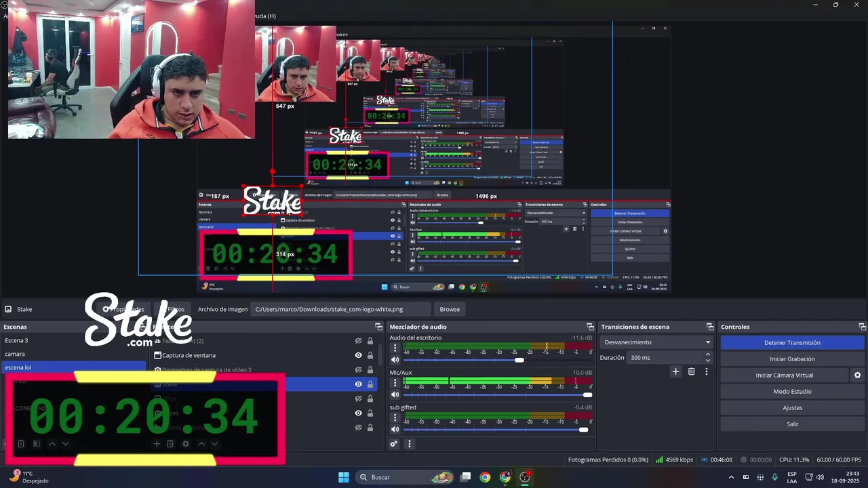Click the CPU: 11.3% status text
The image size is (868, 488).
794,460
